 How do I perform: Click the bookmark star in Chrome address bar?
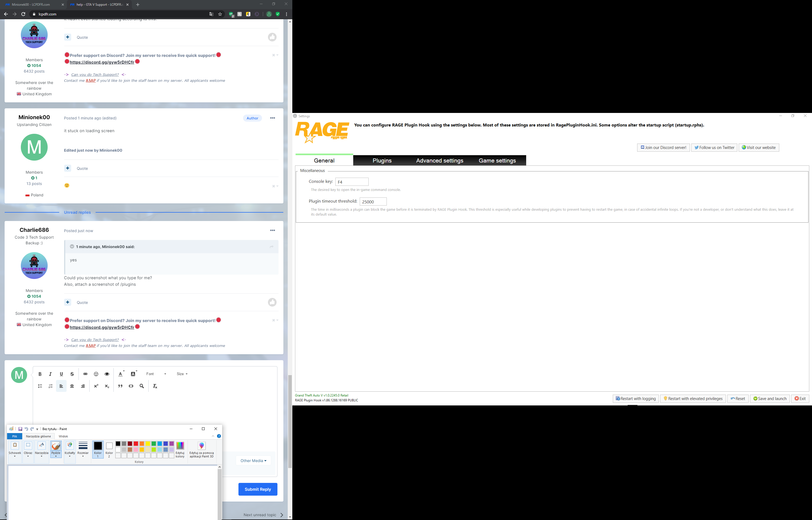point(220,14)
